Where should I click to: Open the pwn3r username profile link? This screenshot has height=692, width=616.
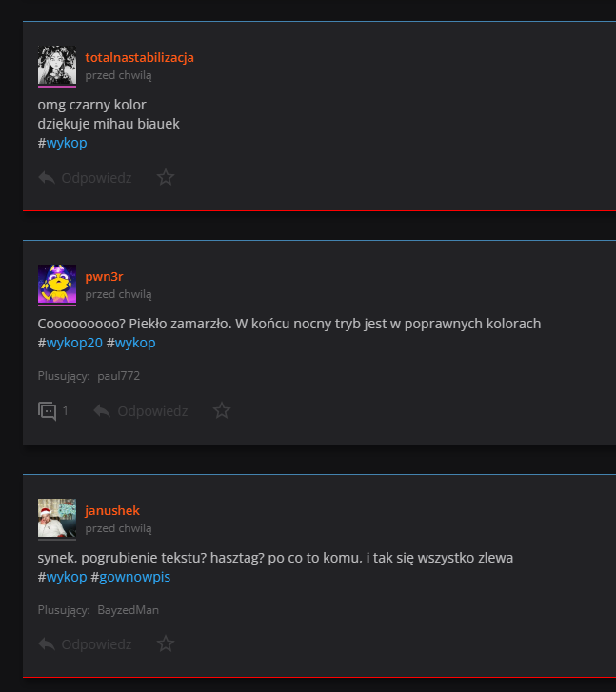click(105, 277)
